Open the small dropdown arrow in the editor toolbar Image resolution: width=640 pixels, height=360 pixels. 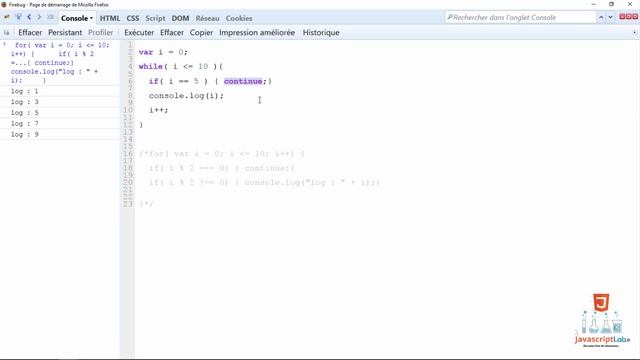634,33
